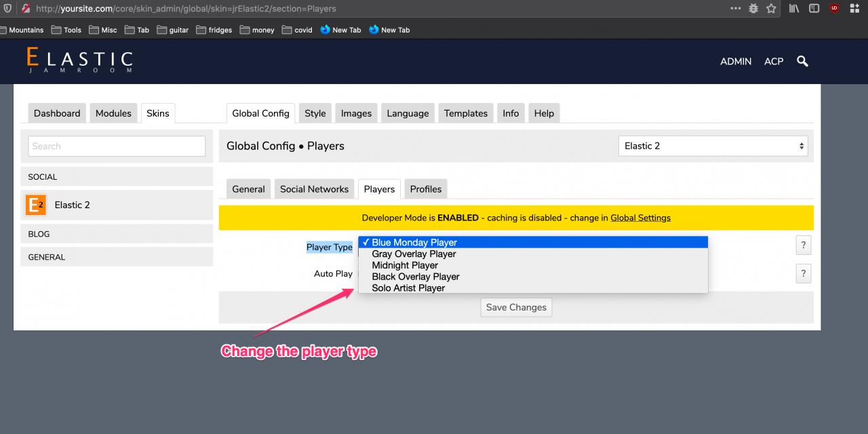Switch to the Skins tab
This screenshot has width=868, height=434.
158,113
